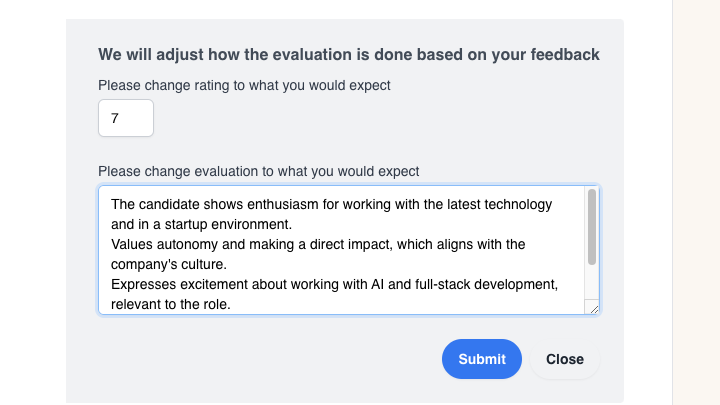Click the 'Please change rating' label
The height and width of the screenshot is (405, 720).
click(244, 85)
